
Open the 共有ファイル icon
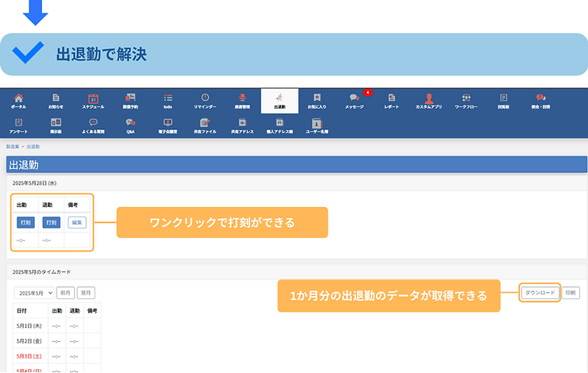(205, 125)
